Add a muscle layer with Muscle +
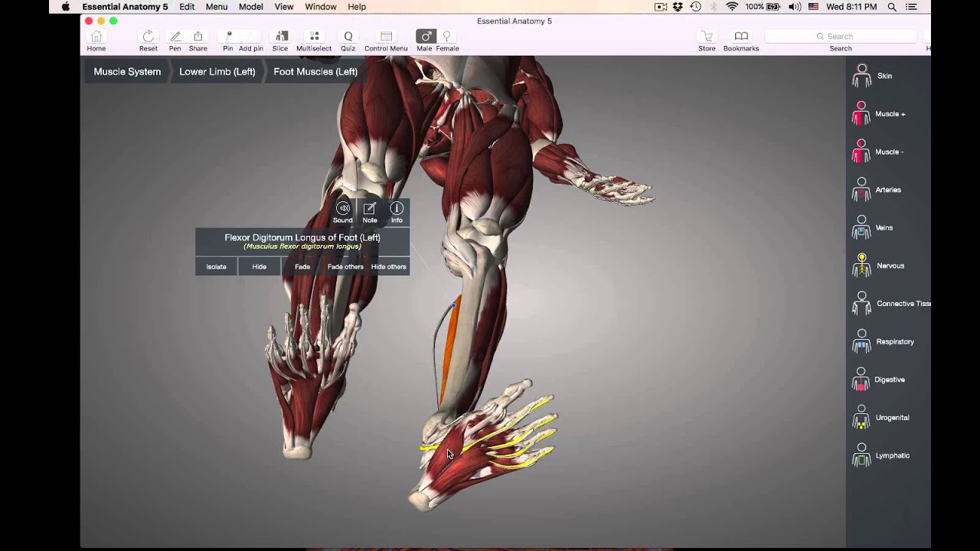The height and width of the screenshot is (551, 980). coord(879,114)
